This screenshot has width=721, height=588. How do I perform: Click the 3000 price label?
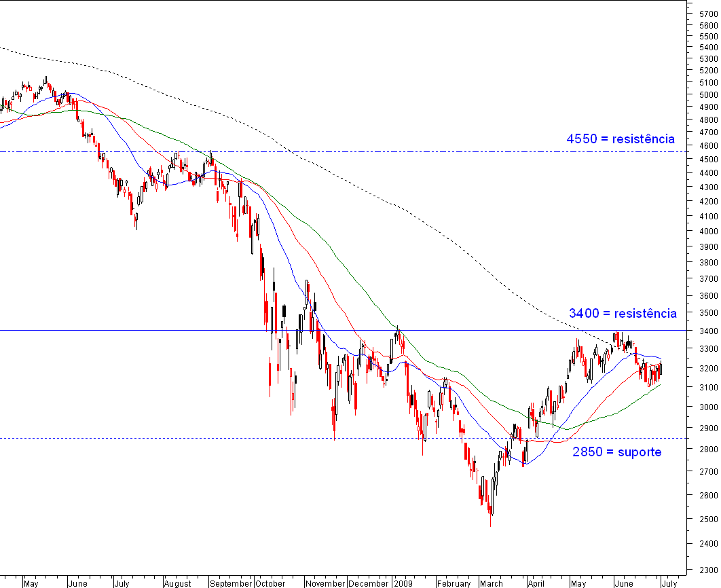pyautogui.click(x=708, y=407)
